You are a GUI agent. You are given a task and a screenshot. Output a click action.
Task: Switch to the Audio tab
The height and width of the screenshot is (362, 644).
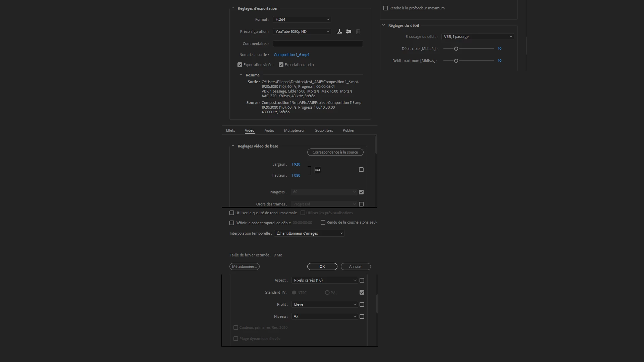click(x=269, y=130)
